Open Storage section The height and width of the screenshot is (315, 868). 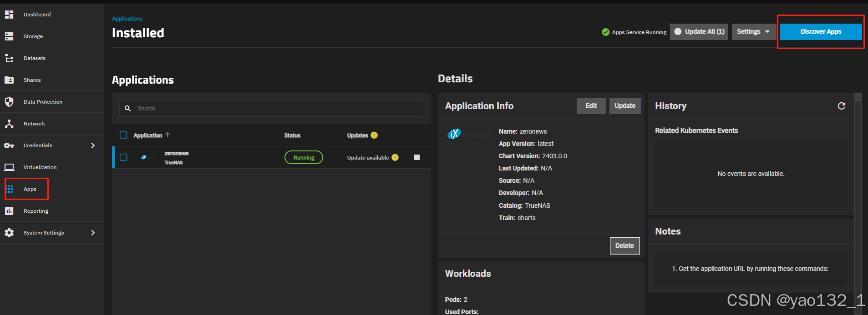tap(33, 36)
